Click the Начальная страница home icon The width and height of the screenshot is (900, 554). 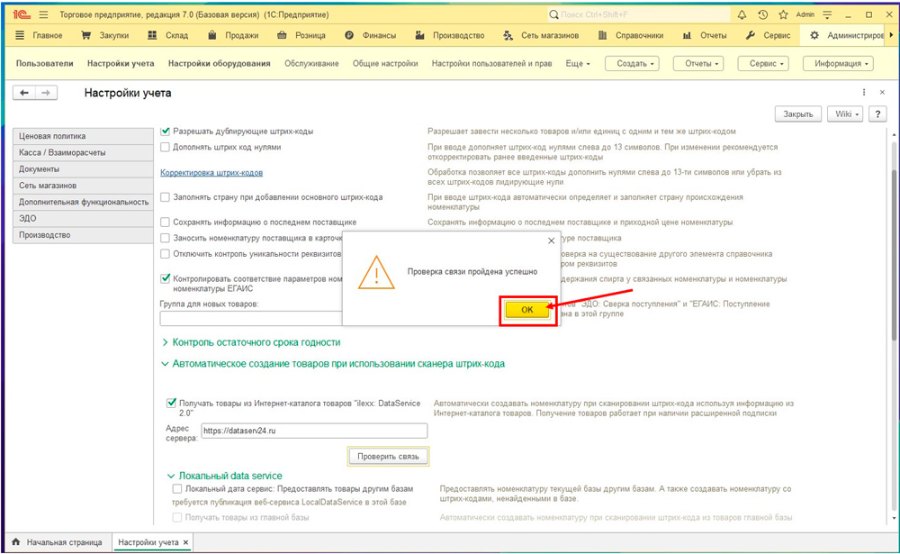(16, 541)
